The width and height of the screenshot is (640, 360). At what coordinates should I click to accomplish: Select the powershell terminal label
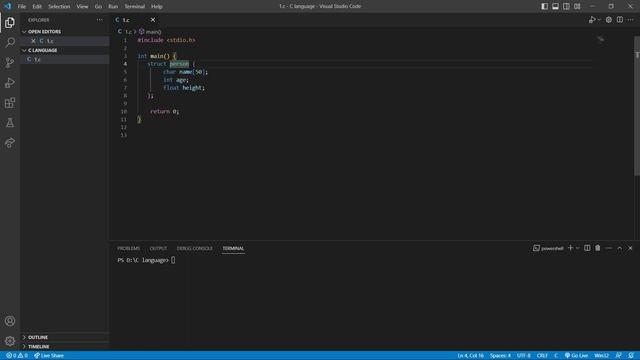548,248
